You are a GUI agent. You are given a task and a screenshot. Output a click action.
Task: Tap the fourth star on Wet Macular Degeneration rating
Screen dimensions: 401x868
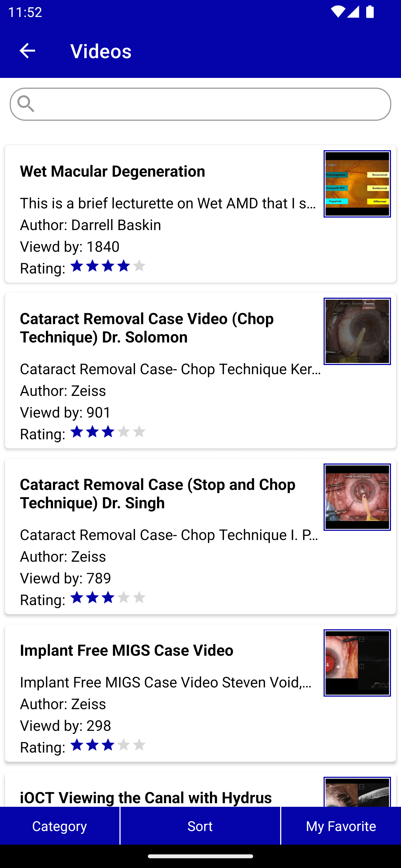123,266
